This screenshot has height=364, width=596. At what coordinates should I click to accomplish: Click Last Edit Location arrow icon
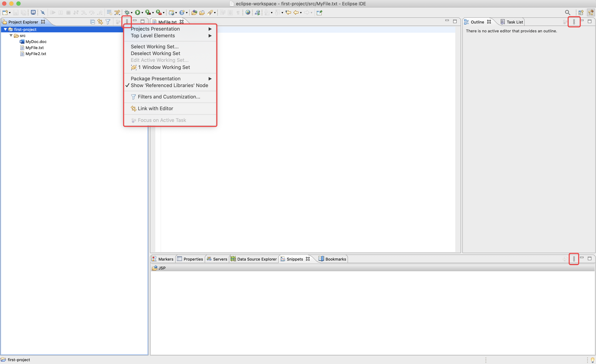coord(288,12)
